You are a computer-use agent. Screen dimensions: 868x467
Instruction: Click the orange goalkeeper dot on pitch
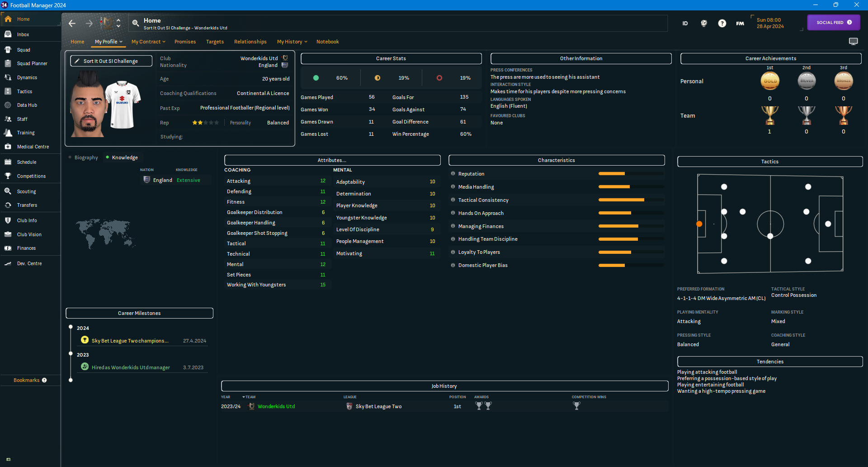(699, 224)
